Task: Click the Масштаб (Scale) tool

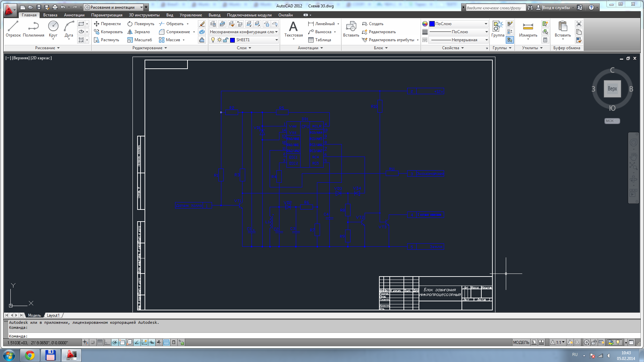Action: 140,40
